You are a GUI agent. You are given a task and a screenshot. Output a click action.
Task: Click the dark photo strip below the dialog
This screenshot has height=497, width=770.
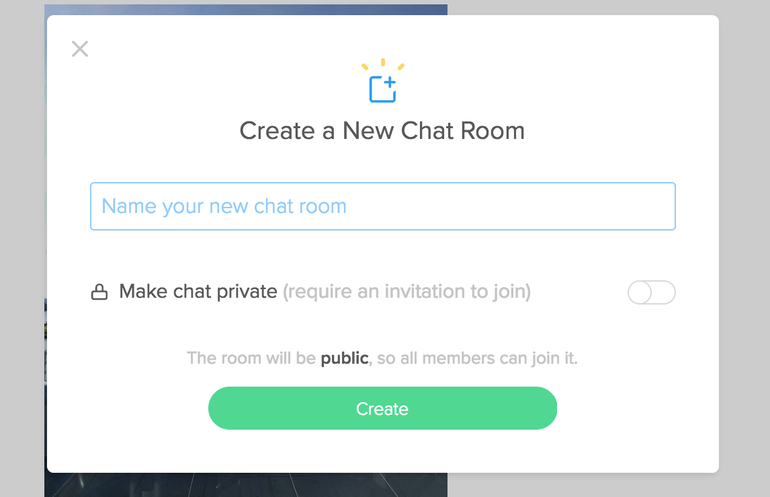point(246,485)
